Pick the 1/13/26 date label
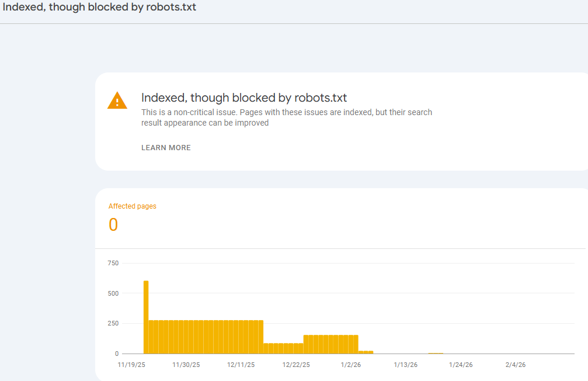588x381 pixels. [x=405, y=365]
